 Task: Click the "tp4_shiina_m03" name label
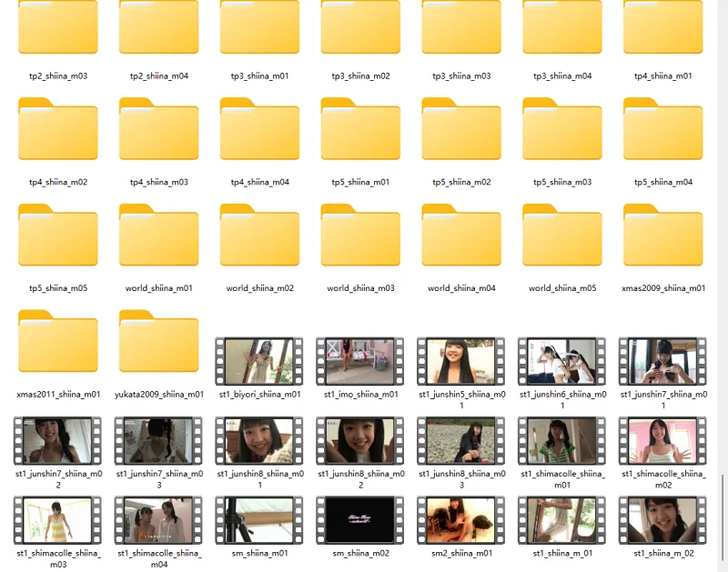[x=158, y=182]
